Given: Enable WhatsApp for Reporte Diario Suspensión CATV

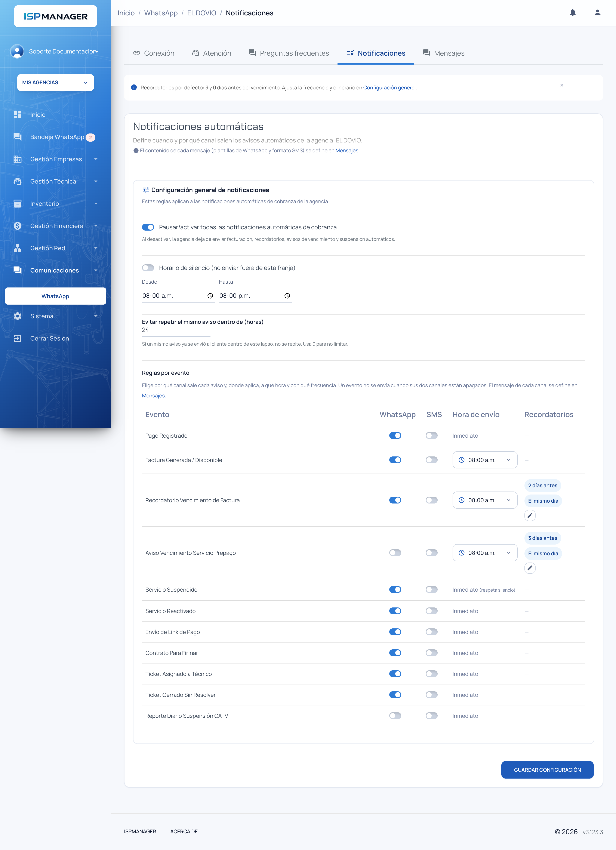Looking at the screenshot, I should coord(395,716).
